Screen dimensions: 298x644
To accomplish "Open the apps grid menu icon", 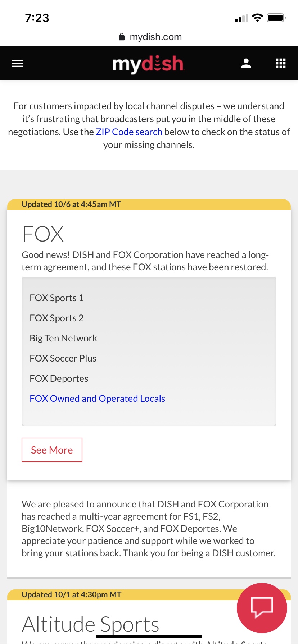I will (281, 64).
